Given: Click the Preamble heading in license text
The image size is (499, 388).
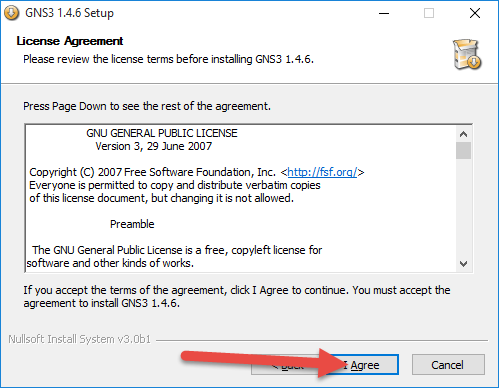Looking at the screenshot, I should pos(132,224).
